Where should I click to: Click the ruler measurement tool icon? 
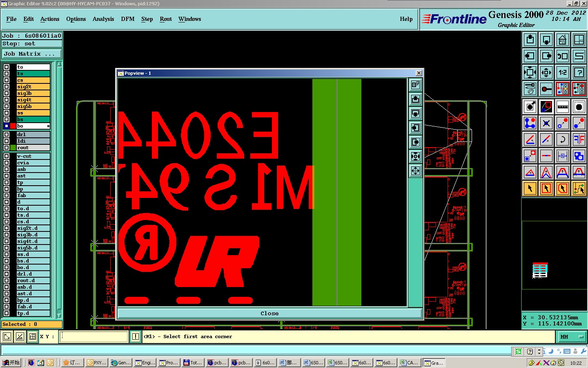563,107
